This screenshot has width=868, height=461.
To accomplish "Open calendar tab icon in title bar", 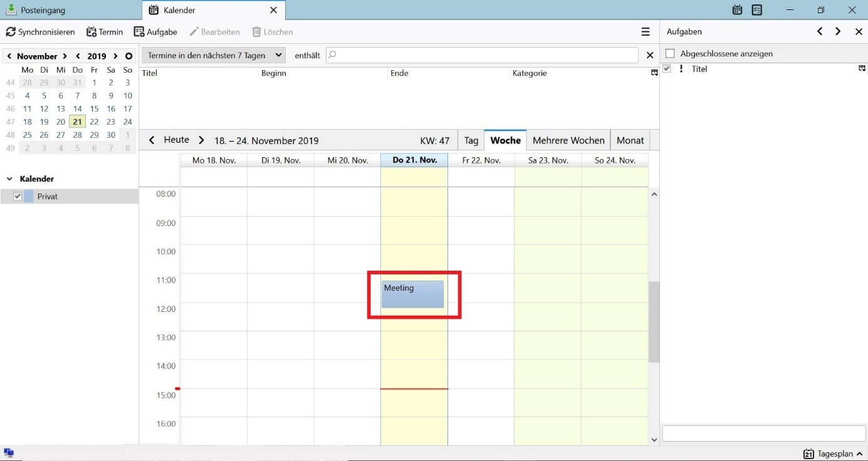I will point(737,10).
